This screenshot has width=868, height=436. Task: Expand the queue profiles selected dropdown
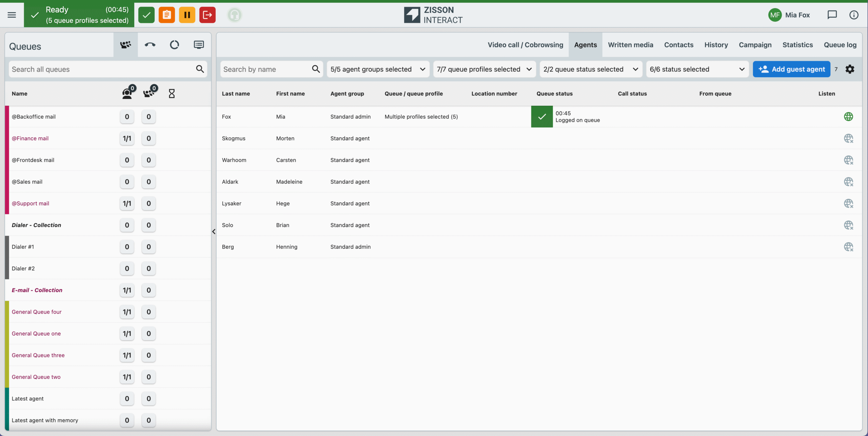coord(484,69)
